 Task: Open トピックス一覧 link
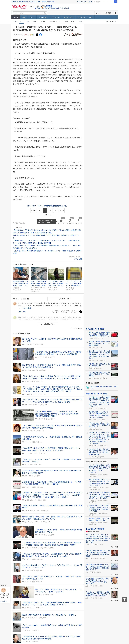[111, 22]
